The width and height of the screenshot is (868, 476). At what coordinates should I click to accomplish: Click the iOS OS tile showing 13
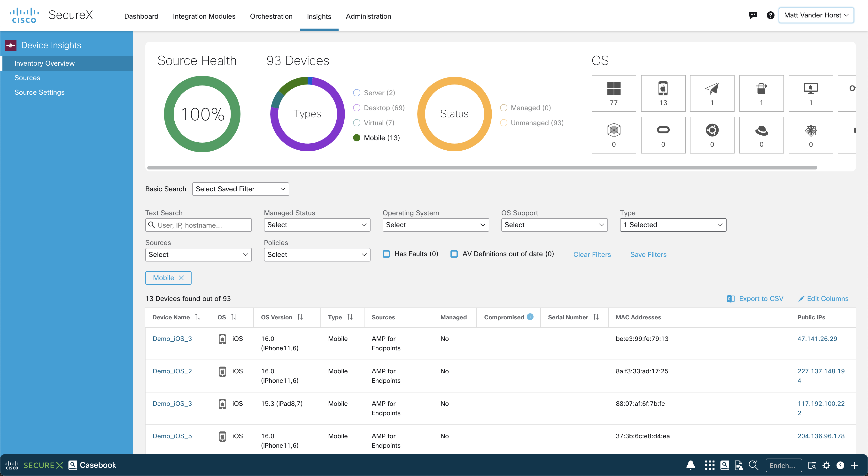click(663, 93)
